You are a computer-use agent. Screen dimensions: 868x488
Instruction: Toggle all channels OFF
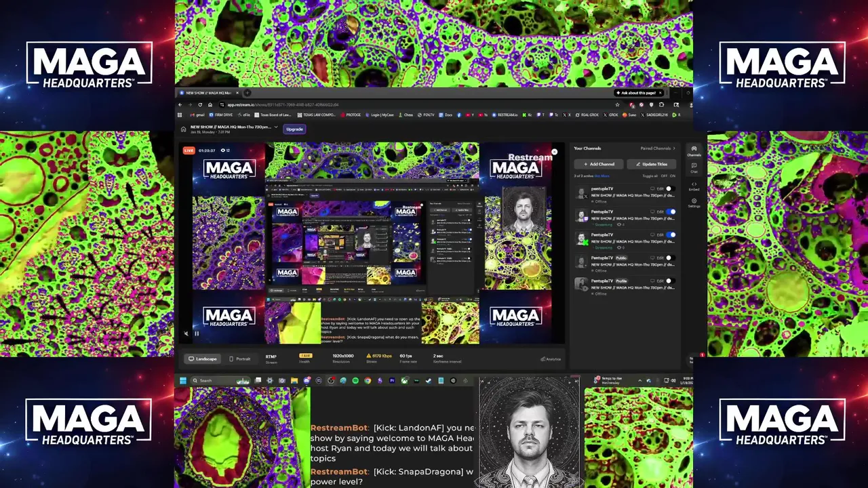[664, 176]
